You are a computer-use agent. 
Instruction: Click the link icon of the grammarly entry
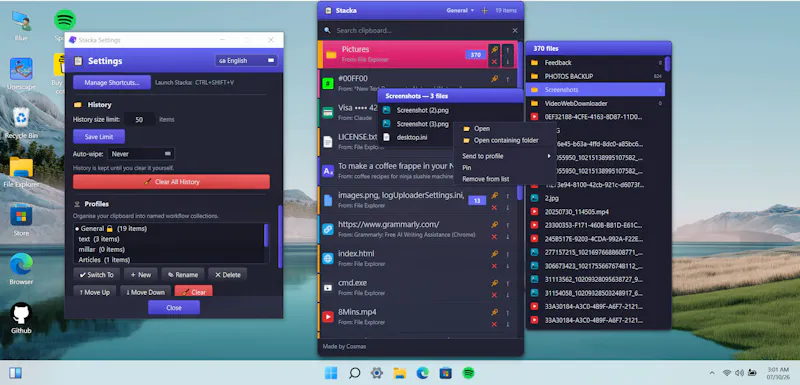328,229
